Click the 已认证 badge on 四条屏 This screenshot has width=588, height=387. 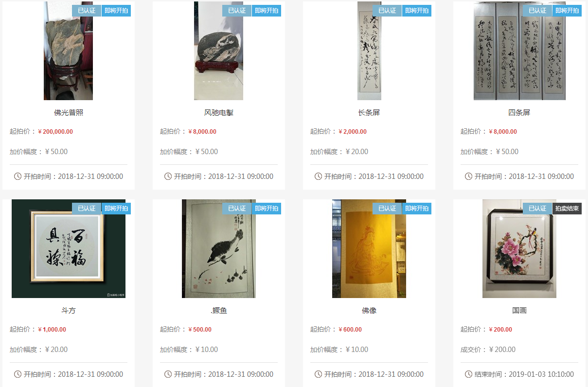pos(537,11)
